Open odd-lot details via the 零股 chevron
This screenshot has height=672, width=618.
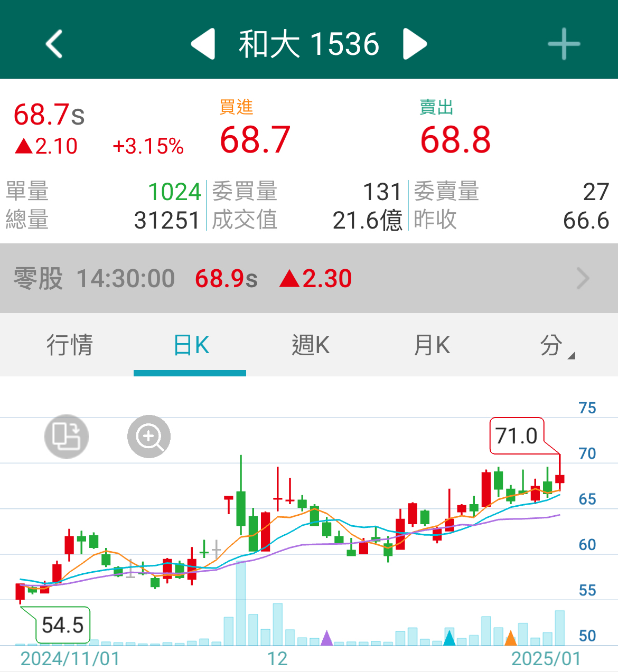coord(582,278)
